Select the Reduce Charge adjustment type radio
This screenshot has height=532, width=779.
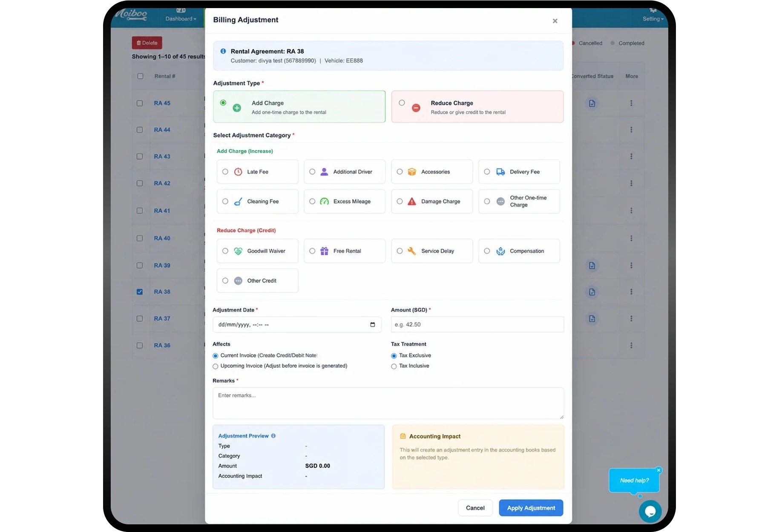[402, 103]
